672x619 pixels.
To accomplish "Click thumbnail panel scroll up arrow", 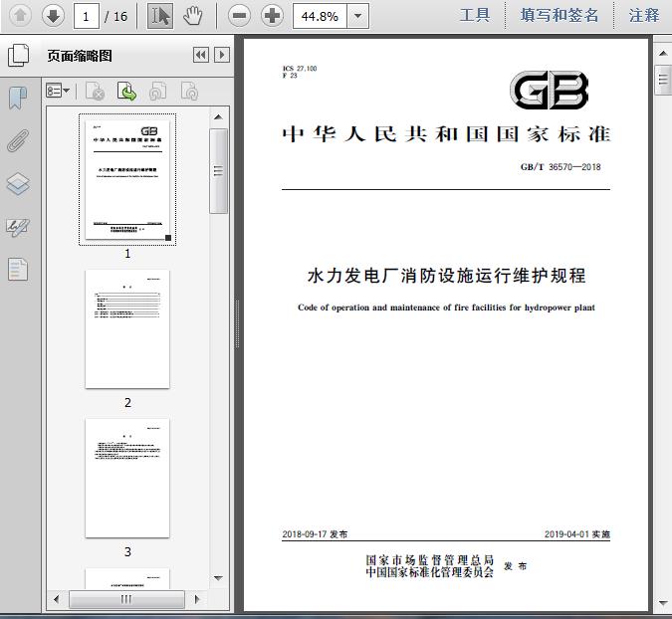I will tap(218, 117).
